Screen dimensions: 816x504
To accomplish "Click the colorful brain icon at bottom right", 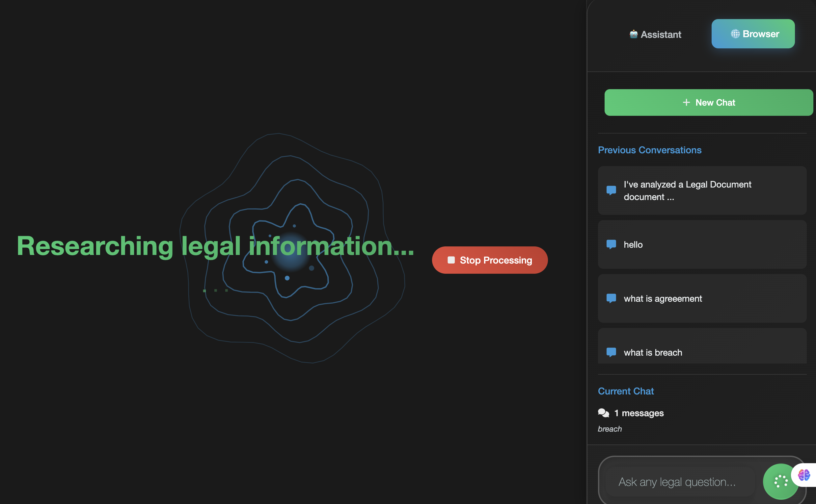I will click(804, 475).
